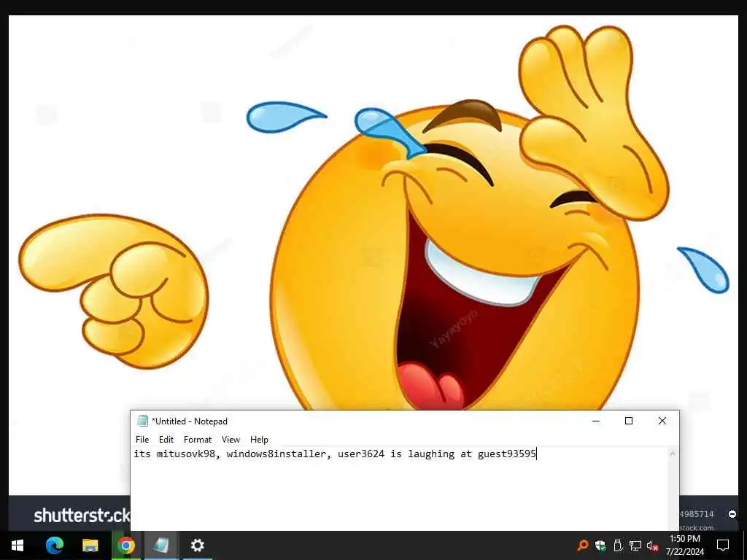Click the word "guest93595" in Notepad
Image resolution: width=747 pixels, height=560 pixels.
(507, 454)
